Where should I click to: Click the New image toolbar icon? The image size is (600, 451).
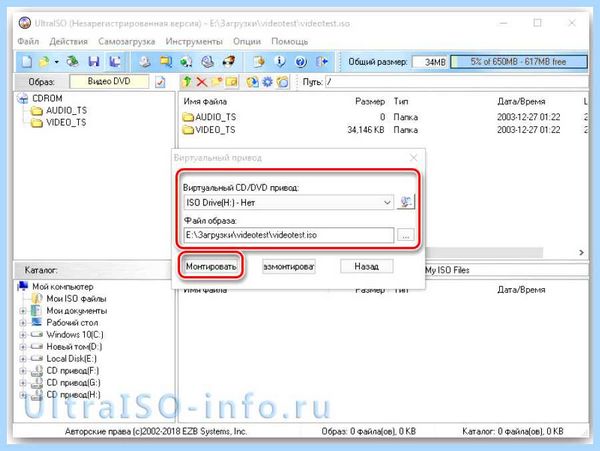tap(27, 62)
